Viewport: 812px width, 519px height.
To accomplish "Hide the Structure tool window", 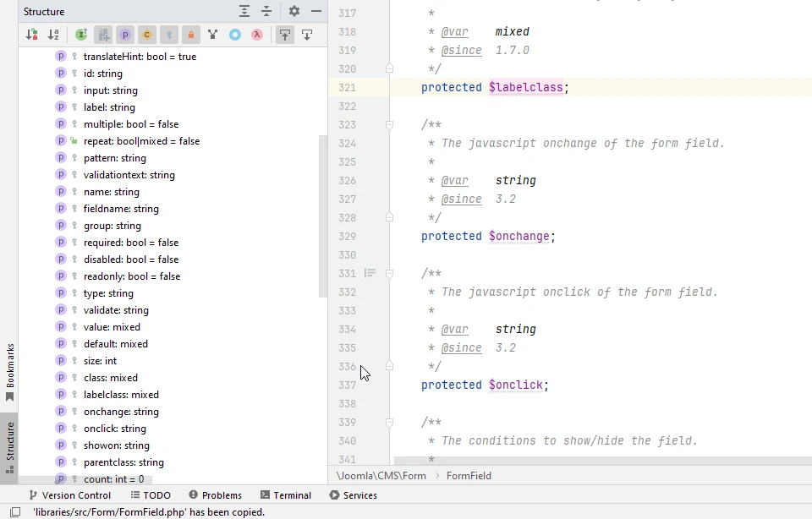I will coord(315,11).
